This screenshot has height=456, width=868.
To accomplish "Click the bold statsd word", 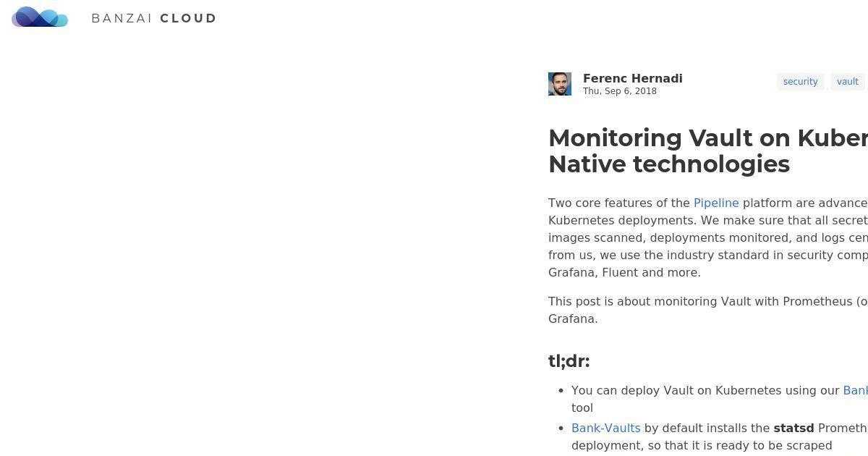I will click(793, 428).
